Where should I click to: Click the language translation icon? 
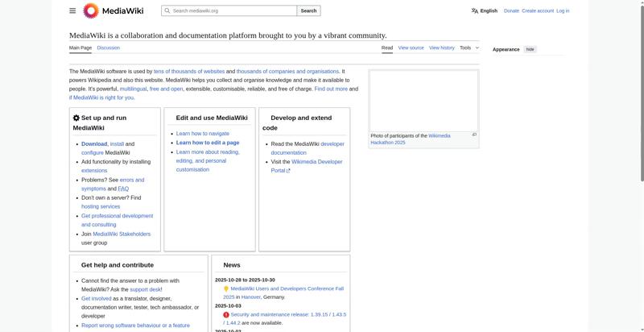(475, 10)
